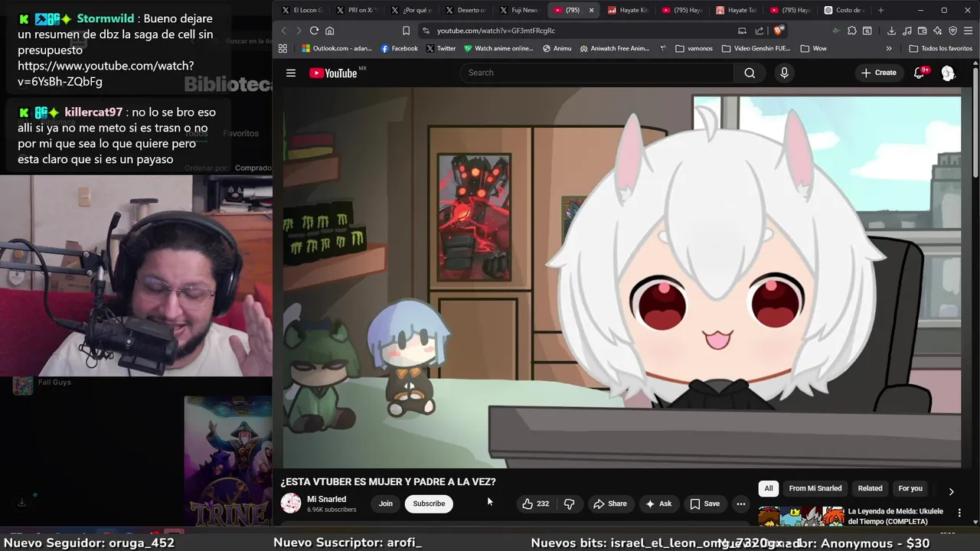
Task: Show next filter chips with arrow
Action: pyautogui.click(x=951, y=491)
